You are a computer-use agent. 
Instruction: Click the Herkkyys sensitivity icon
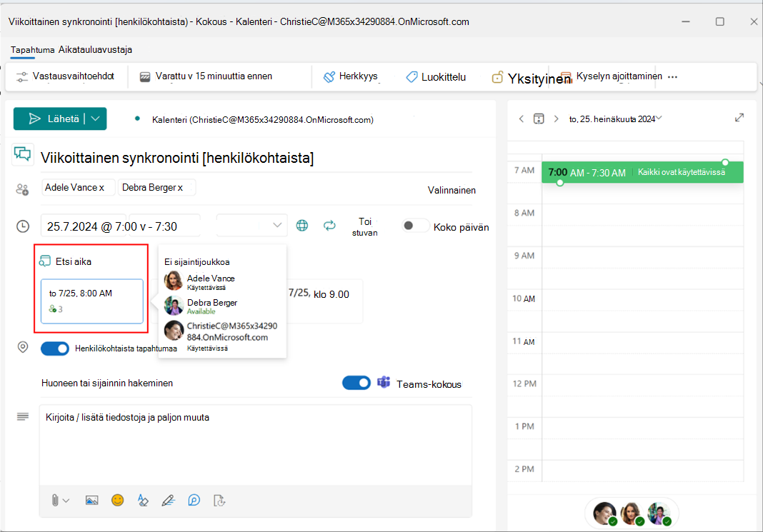coord(329,77)
